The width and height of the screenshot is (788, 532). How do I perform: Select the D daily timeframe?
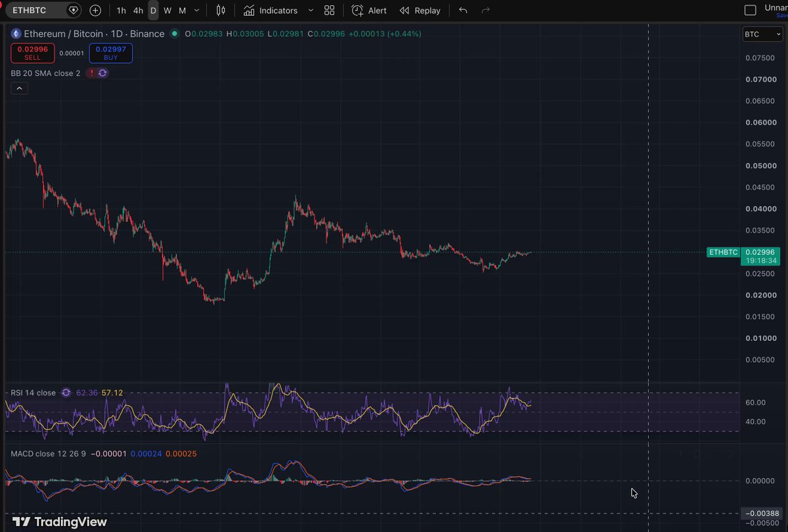tap(153, 11)
